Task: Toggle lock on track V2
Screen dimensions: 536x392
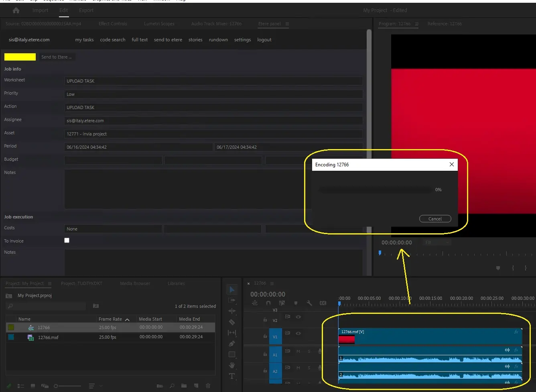Action: pos(265,320)
